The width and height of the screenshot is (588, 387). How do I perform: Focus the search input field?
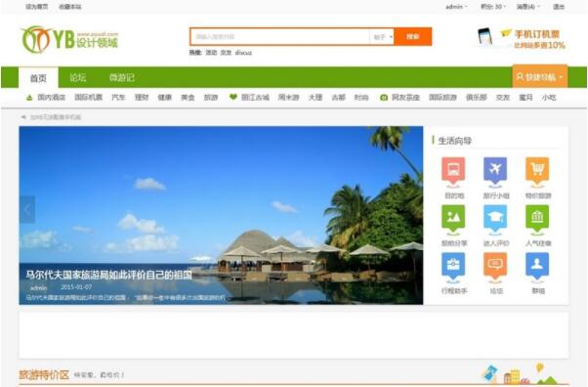click(x=280, y=37)
